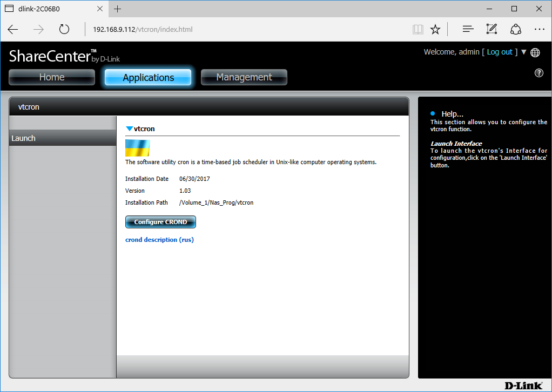
Task: Reload the page with the refresh icon
Action: click(x=64, y=29)
